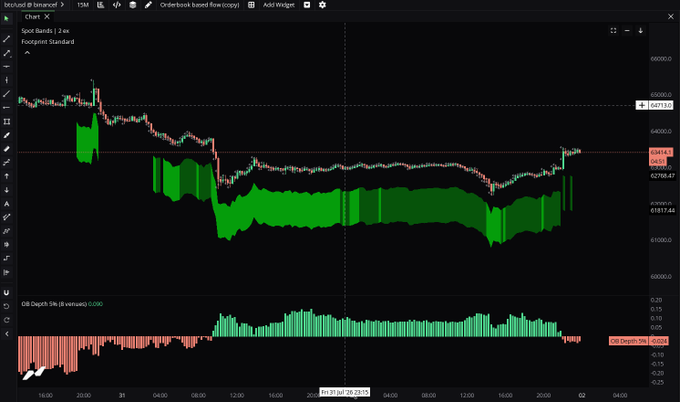Click the pencil edit icon in top toolbar

point(148,5)
